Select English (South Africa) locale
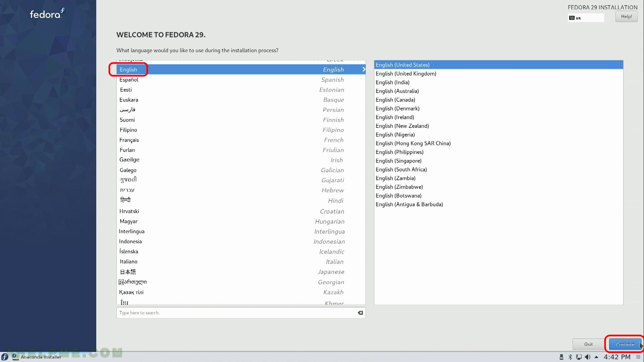The width and height of the screenshot is (644, 362). pos(498,169)
